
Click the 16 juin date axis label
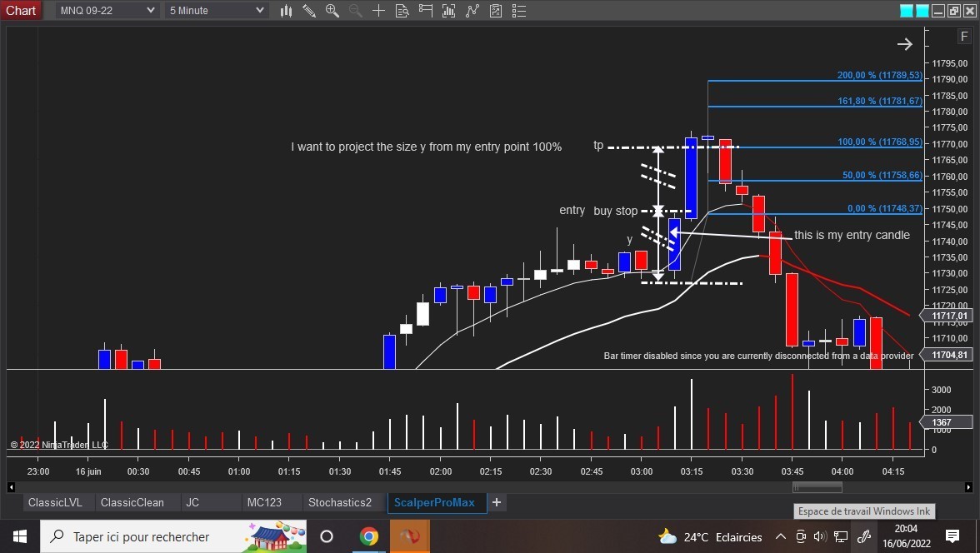88,471
